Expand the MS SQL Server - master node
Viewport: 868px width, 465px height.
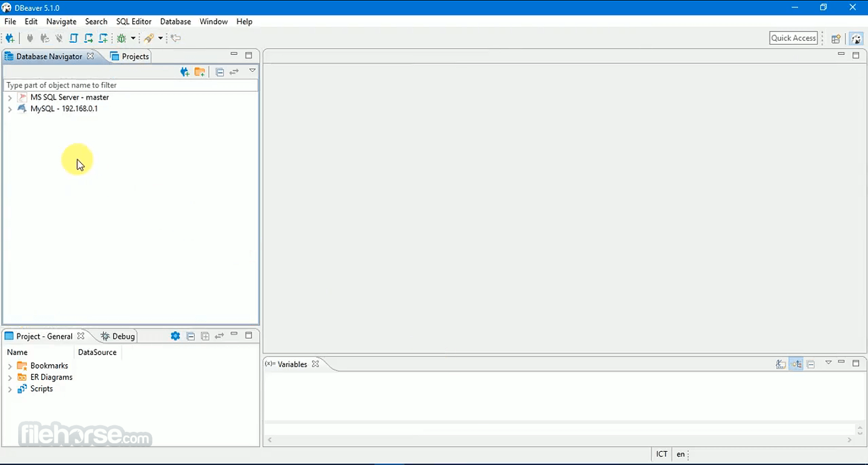click(10, 98)
